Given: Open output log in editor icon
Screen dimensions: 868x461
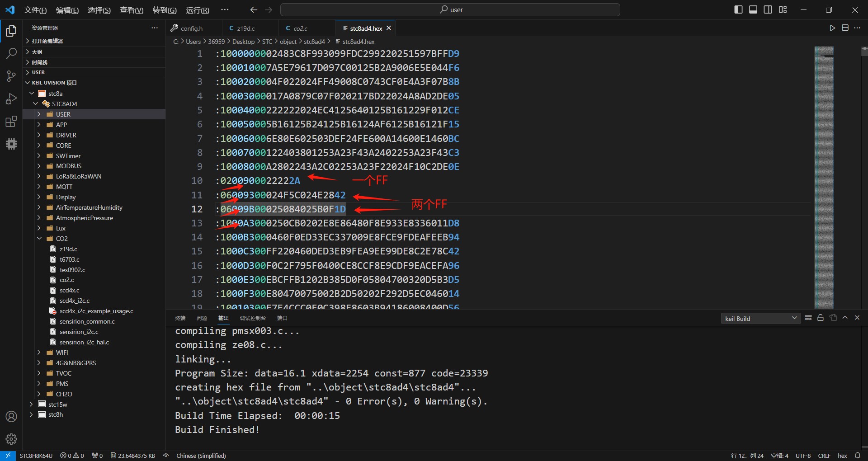Looking at the screenshot, I should 833,318.
